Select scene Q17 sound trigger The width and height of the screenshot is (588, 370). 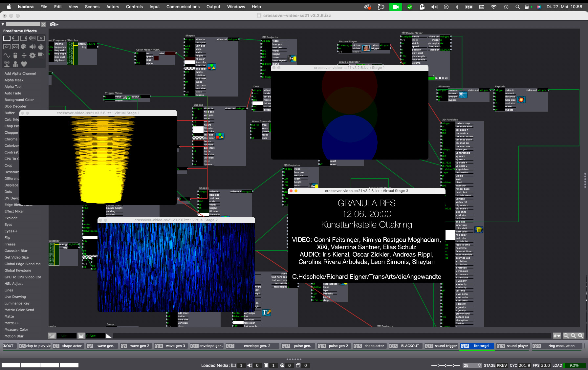click(x=441, y=346)
